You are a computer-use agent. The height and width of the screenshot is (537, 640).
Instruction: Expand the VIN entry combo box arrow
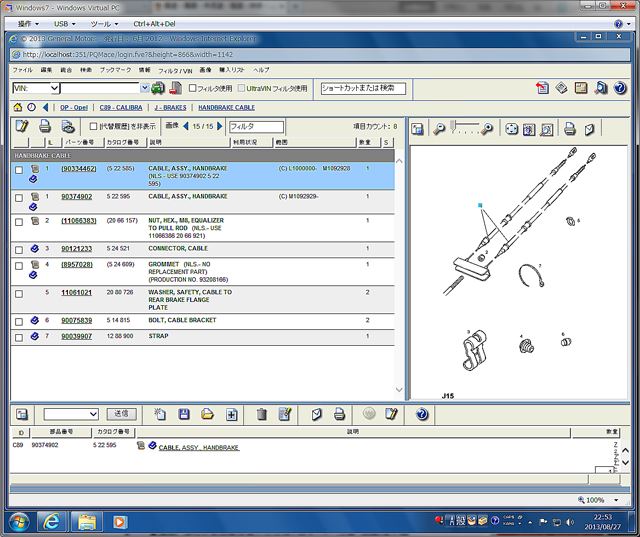144,88
